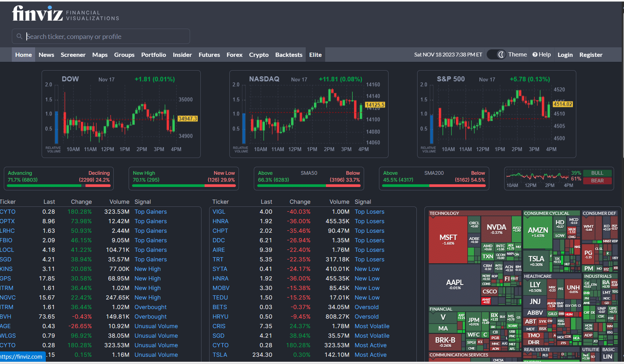Open the S&P 500 intraday chart

click(497, 114)
